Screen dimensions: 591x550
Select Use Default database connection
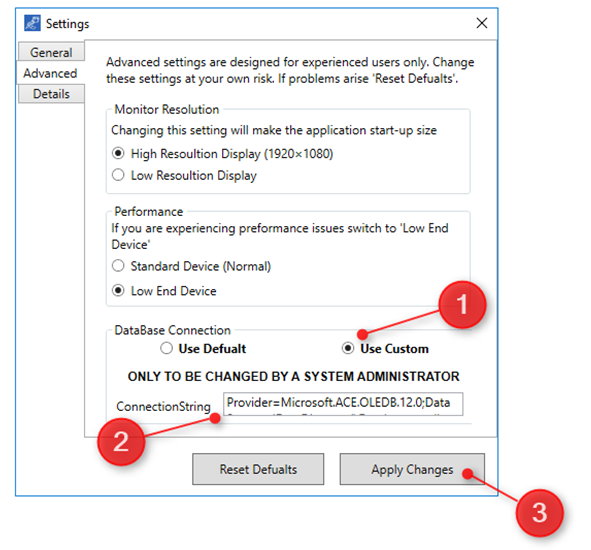pyautogui.click(x=203, y=349)
